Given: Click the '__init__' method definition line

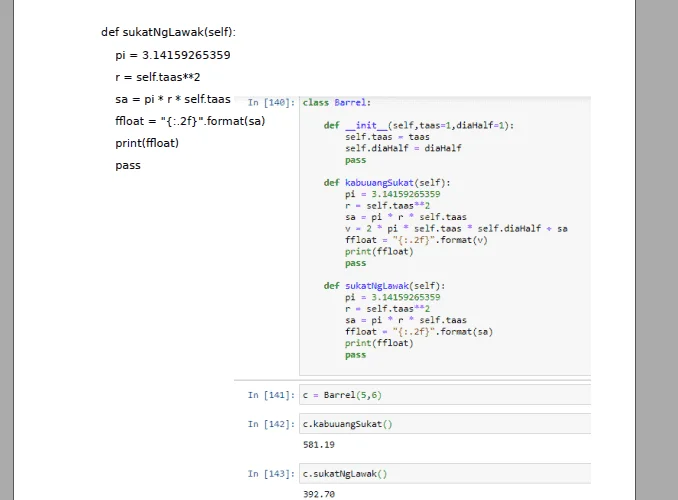Looking at the screenshot, I should (x=419, y=125).
